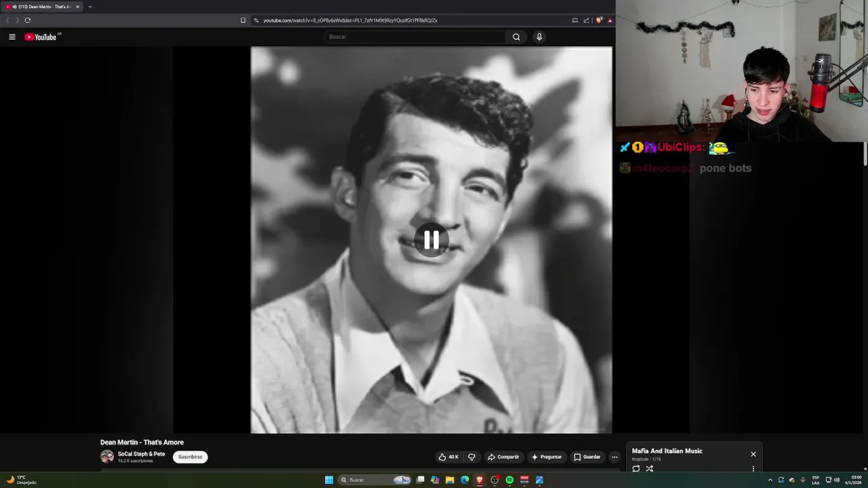Screen dimensions: 868x488
Task: Click the YouTube search magnifier button
Action: [x=516, y=37]
